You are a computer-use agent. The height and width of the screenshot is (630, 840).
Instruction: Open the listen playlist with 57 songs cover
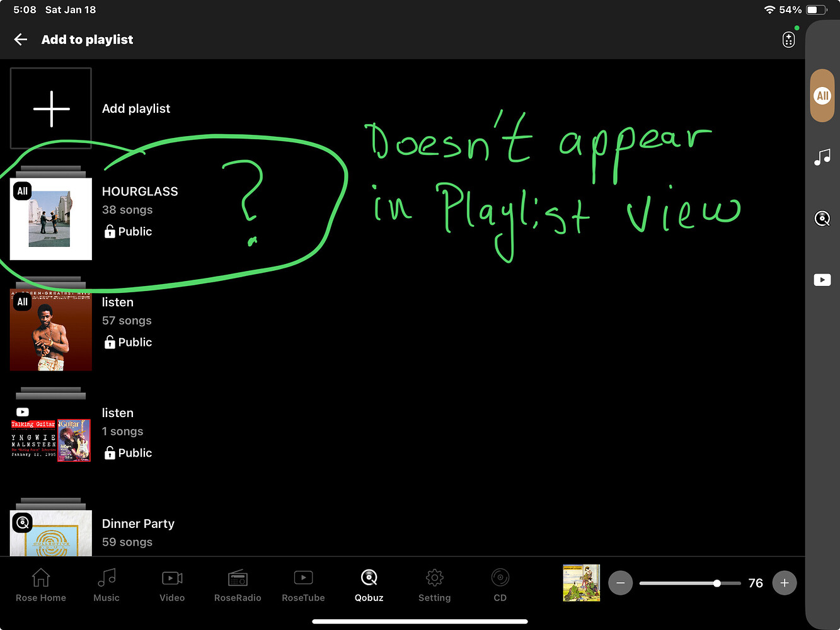pos(51,329)
